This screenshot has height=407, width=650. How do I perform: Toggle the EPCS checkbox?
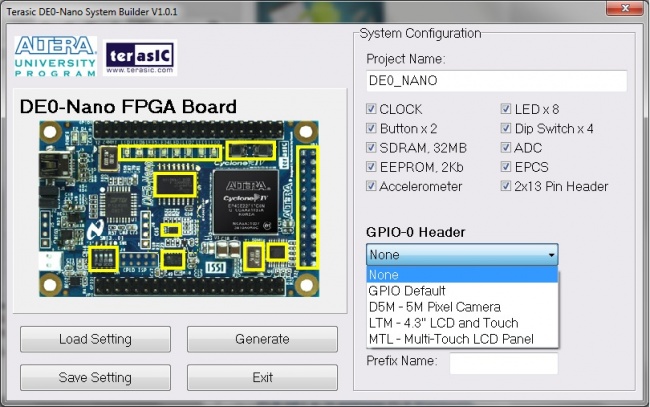click(506, 167)
